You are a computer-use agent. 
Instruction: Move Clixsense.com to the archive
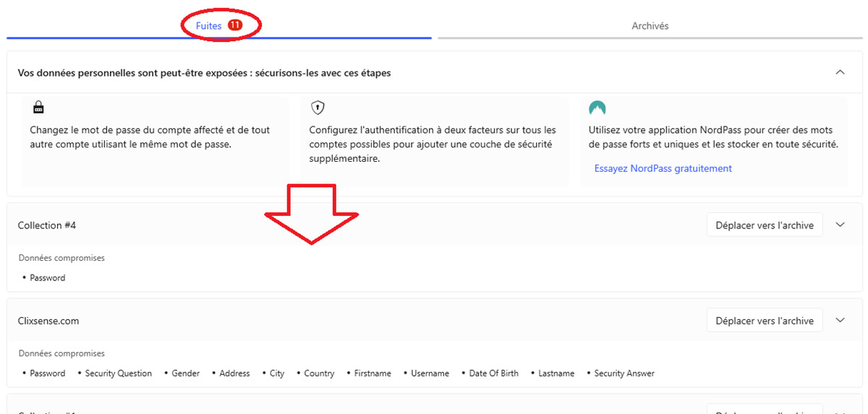tap(765, 321)
